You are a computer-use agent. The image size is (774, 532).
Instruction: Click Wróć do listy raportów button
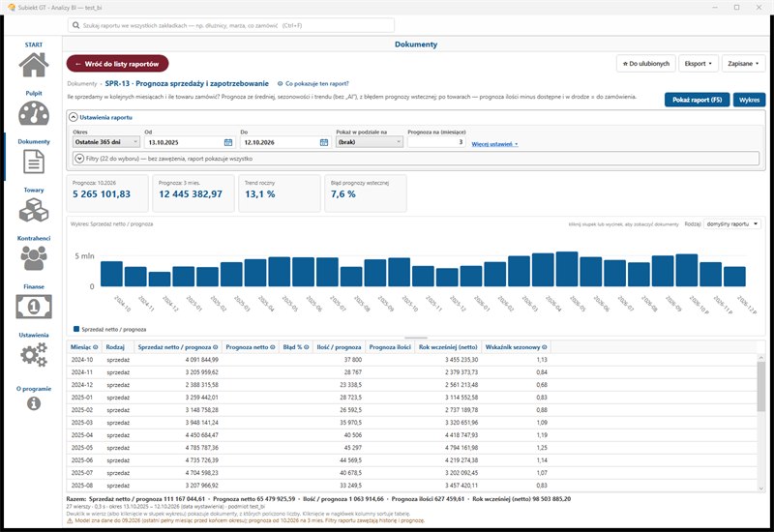pos(117,64)
